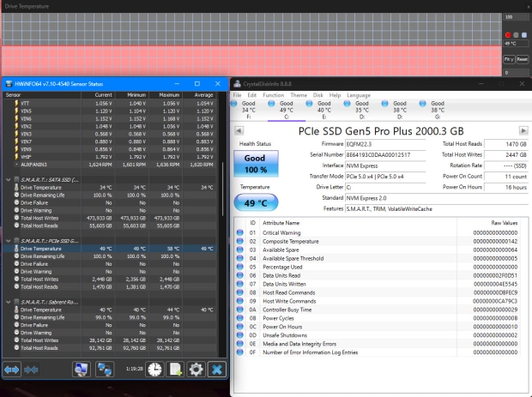Screen dimensions: 532x397
Task: Click the log file sheet icon in HWiNFO
Action: [x=175, y=370]
